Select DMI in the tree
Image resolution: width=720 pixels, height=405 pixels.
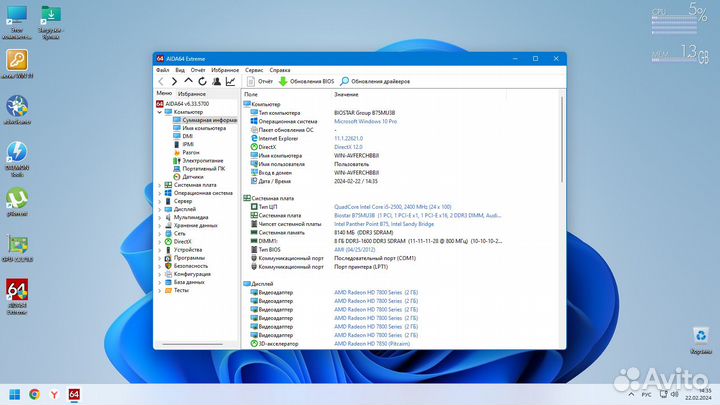[183, 136]
